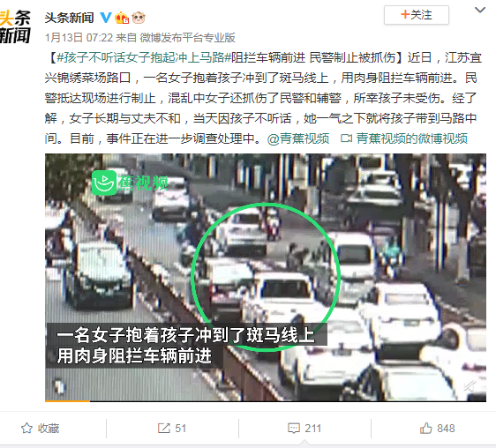
Task: Open the 211 comments tab
Action: pyautogui.click(x=304, y=428)
